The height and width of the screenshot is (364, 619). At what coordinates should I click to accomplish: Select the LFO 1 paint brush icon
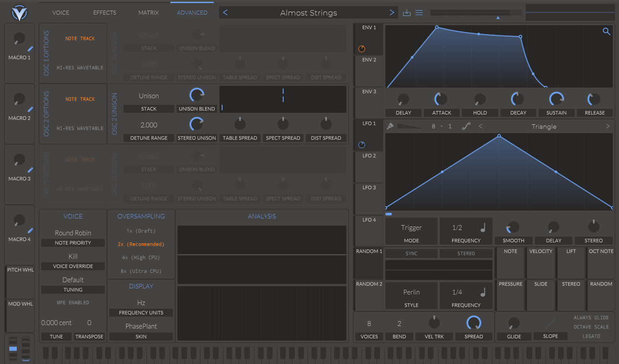click(390, 126)
